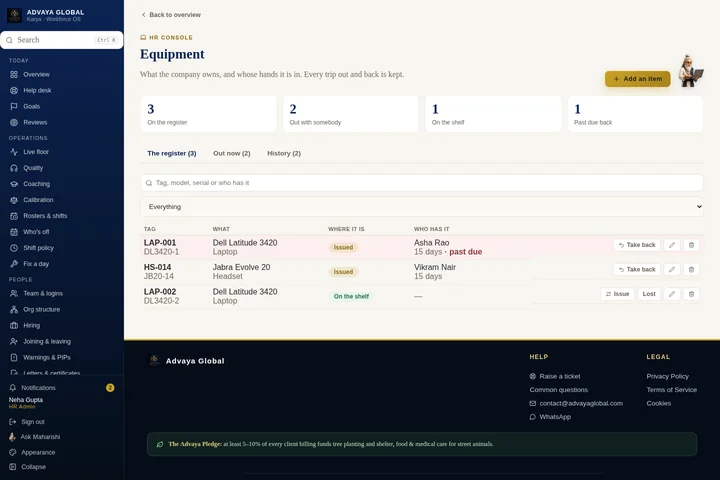The width and height of the screenshot is (720, 480).
Task: Open Appearance settings
Action: point(38,452)
